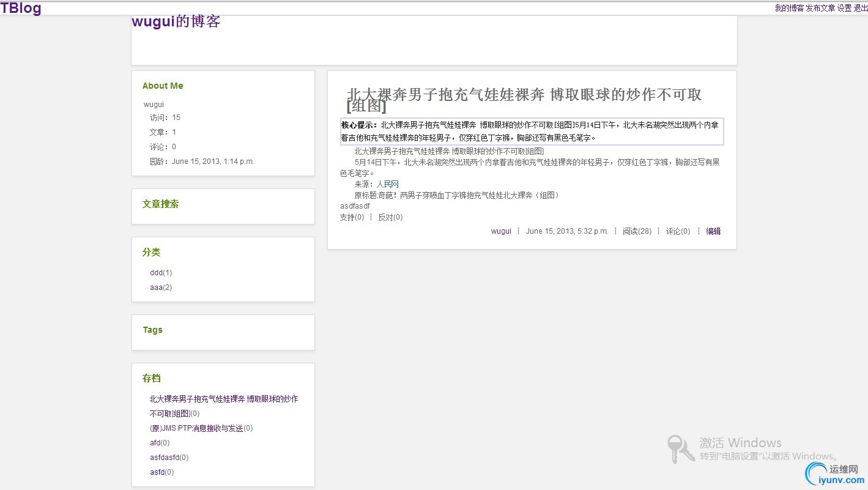
Task: Open archived post (原)JMS PTP消息接收与发送
Action: click(201, 428)
